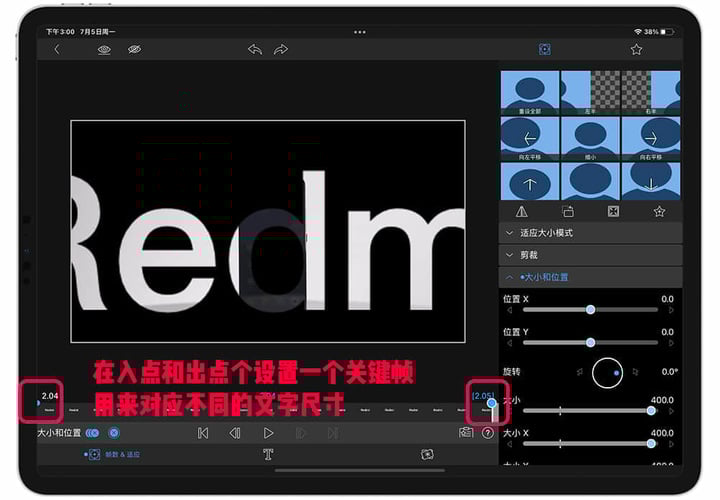Click the 旋转 value 0.0°
720x500 pixels.
[669, 371]
